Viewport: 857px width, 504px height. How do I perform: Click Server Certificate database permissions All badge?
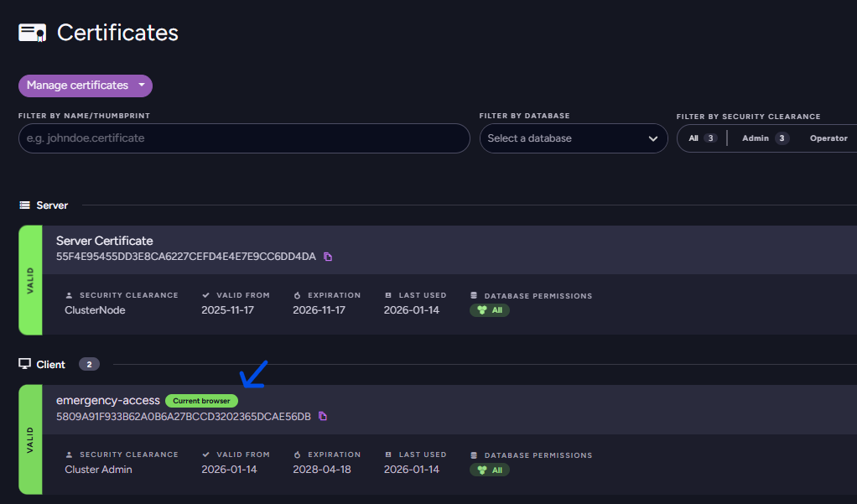pyautogui.click(x=490, y=310)
